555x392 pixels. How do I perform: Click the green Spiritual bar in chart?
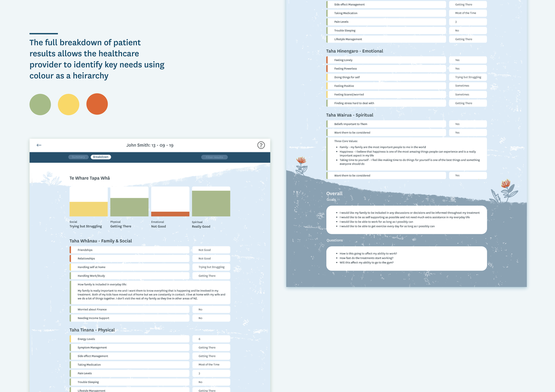click(x=211, y=204)
